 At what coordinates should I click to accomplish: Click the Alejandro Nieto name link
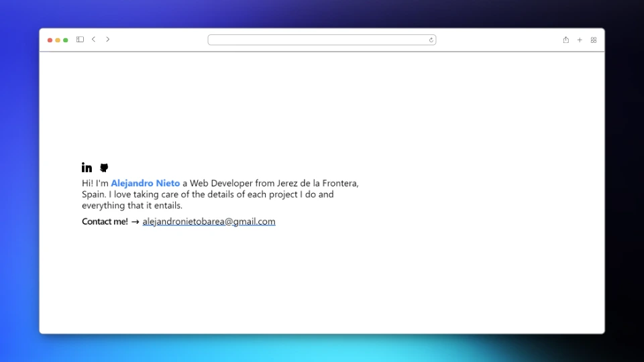pos(145,183)
